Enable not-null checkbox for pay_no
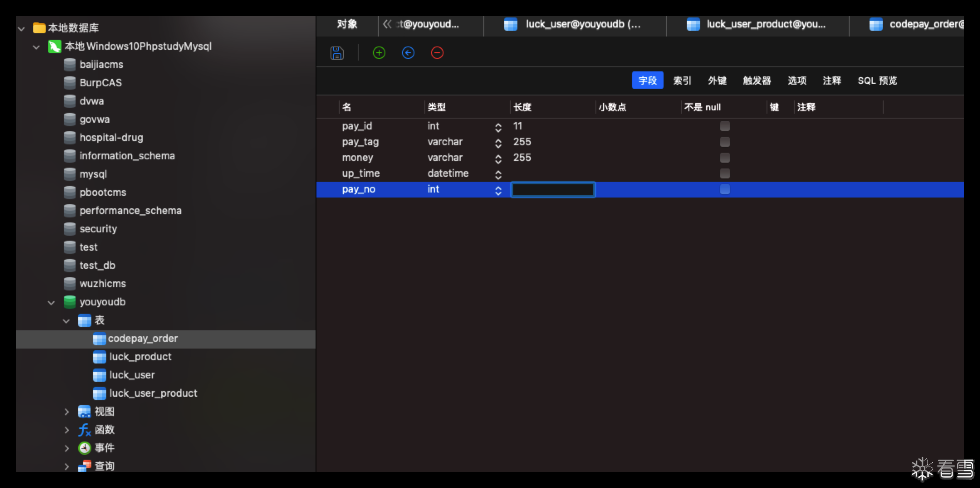Image resolution: width=980 pixels, height=488 pixels. [725, 189]
